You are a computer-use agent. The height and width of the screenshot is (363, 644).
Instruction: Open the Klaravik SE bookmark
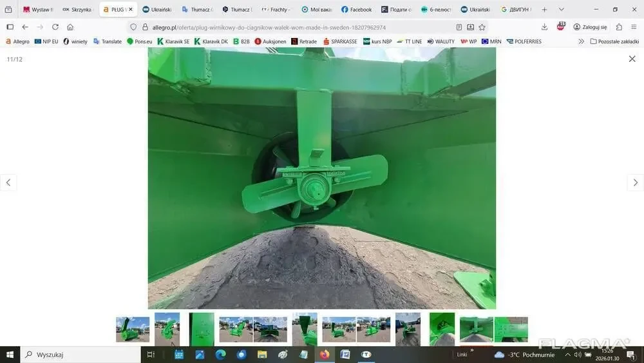[x=173, y=41]
